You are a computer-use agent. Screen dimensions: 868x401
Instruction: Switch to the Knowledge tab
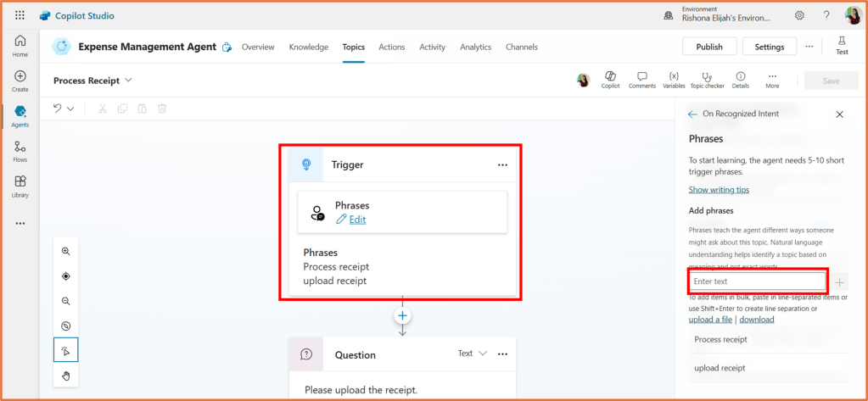(x=308, y=47)
